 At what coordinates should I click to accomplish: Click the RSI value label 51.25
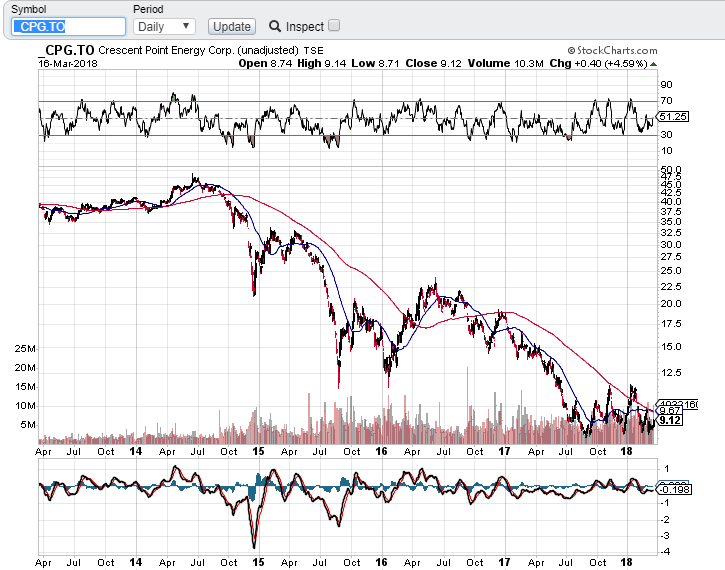point(673,116)
